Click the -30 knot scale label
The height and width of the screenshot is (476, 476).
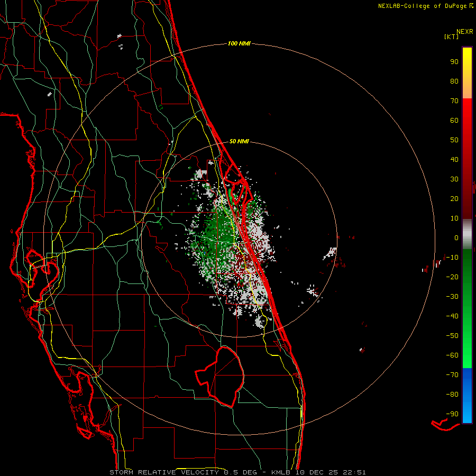(x=452, y=297)
